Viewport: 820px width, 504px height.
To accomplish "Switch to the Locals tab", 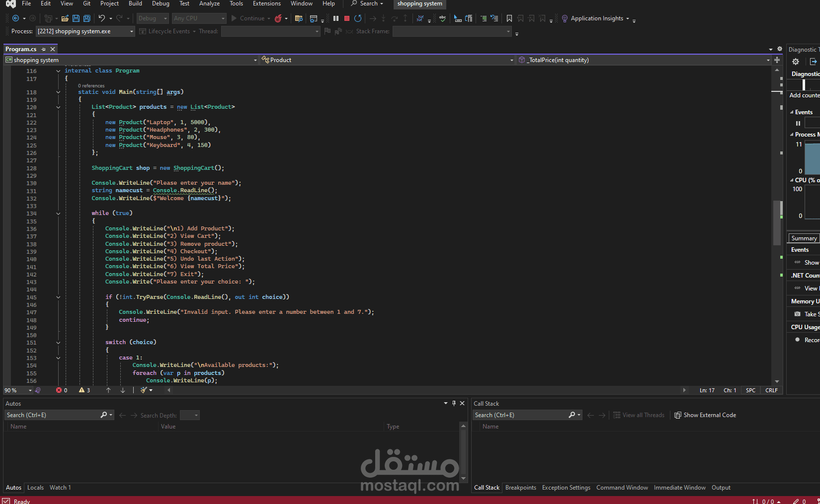I will (x=35, y=488).
